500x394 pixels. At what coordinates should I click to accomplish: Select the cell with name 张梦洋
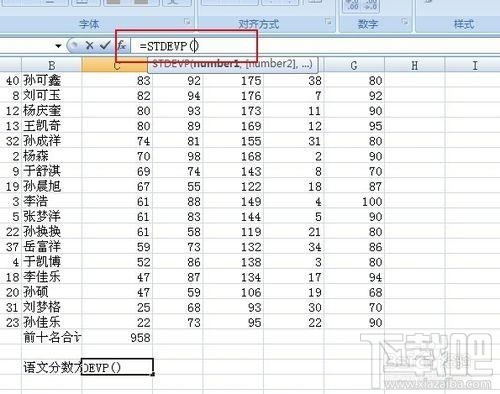tap(51, 216)
